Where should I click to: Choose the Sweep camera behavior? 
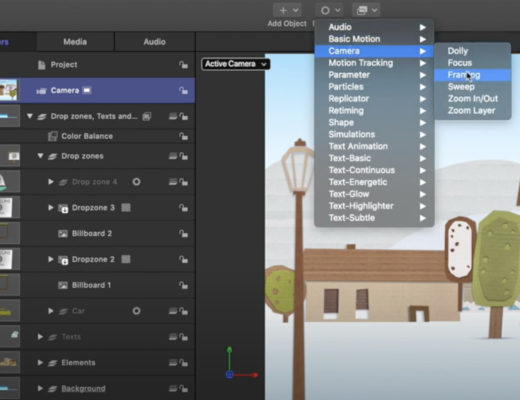473,87
